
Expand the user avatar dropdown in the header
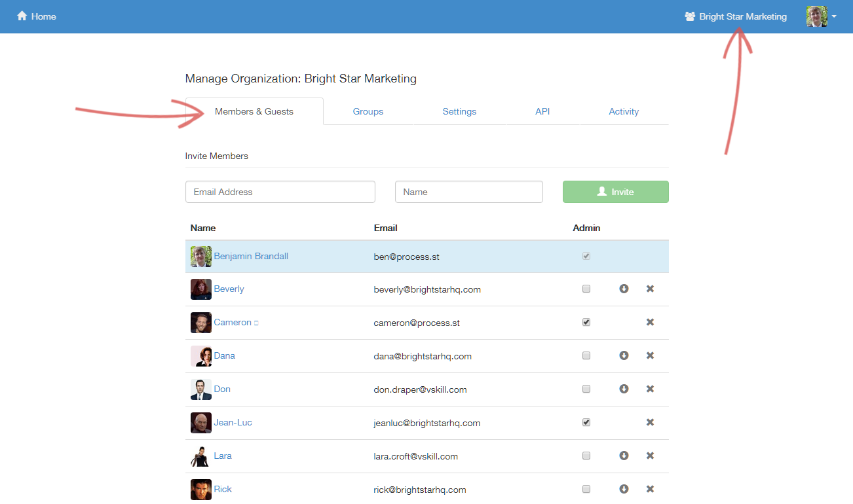[x=822, y=16]
